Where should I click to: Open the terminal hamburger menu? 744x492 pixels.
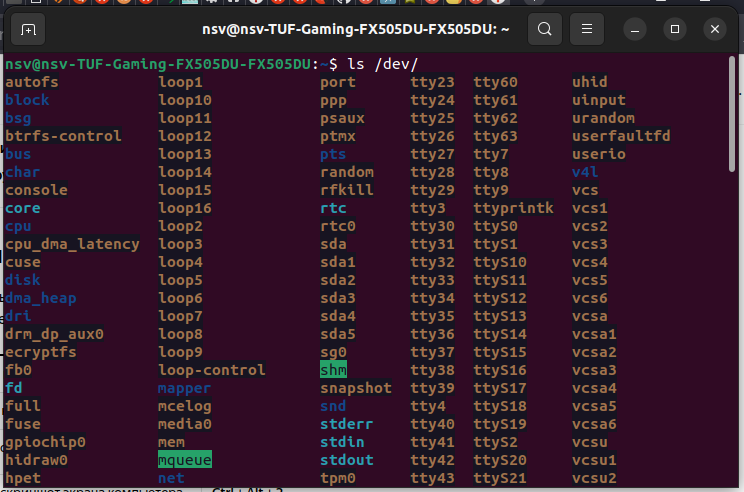(587, 29)
